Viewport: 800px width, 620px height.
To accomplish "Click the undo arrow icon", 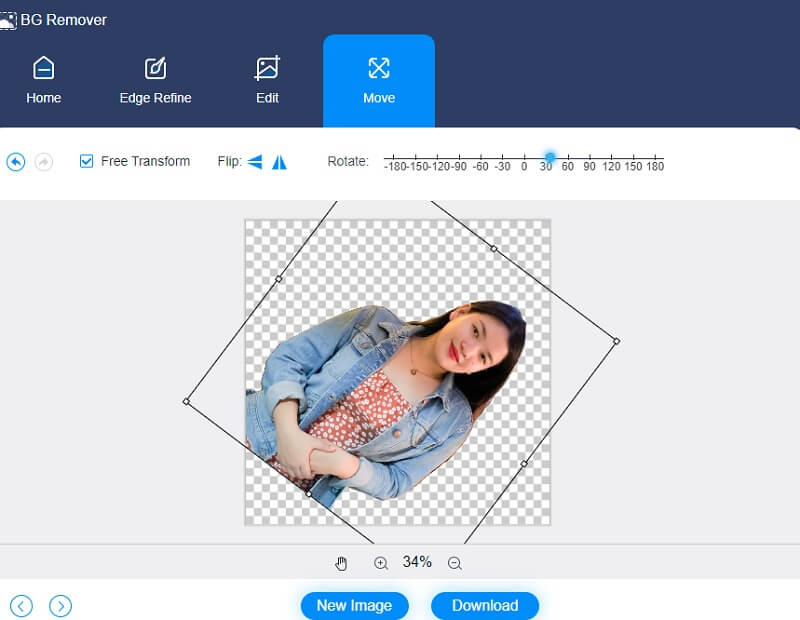I will pos(16,161).
